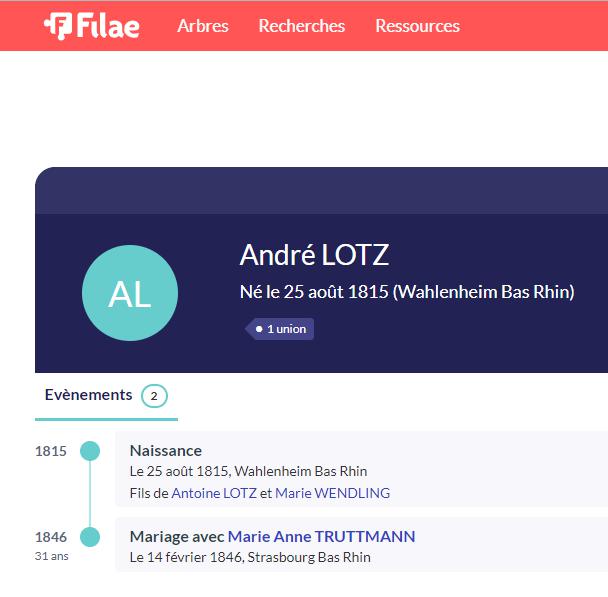Click the 1846 timeline dot

coord(90,537)
